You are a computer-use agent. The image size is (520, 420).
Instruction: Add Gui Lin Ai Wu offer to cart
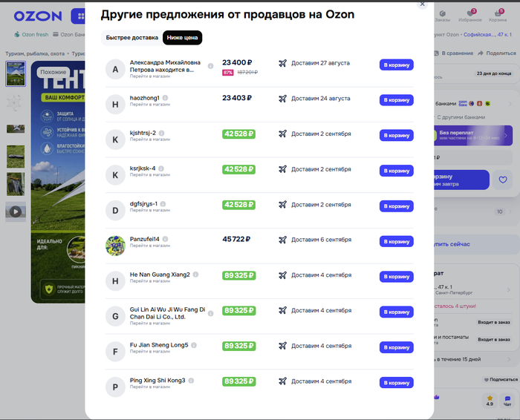[x=396, y=312]
